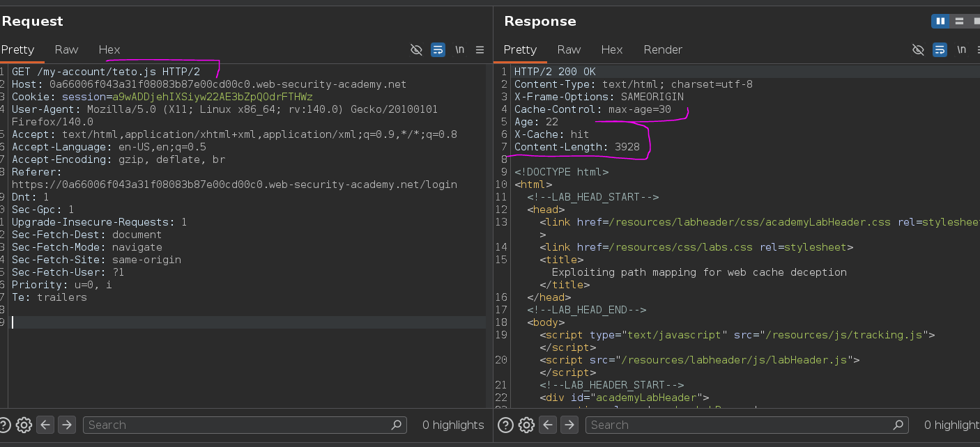Switch Request view to Hex tab
Image resolution: width=980 pixels, height=447 pixels.
point(109,49)
